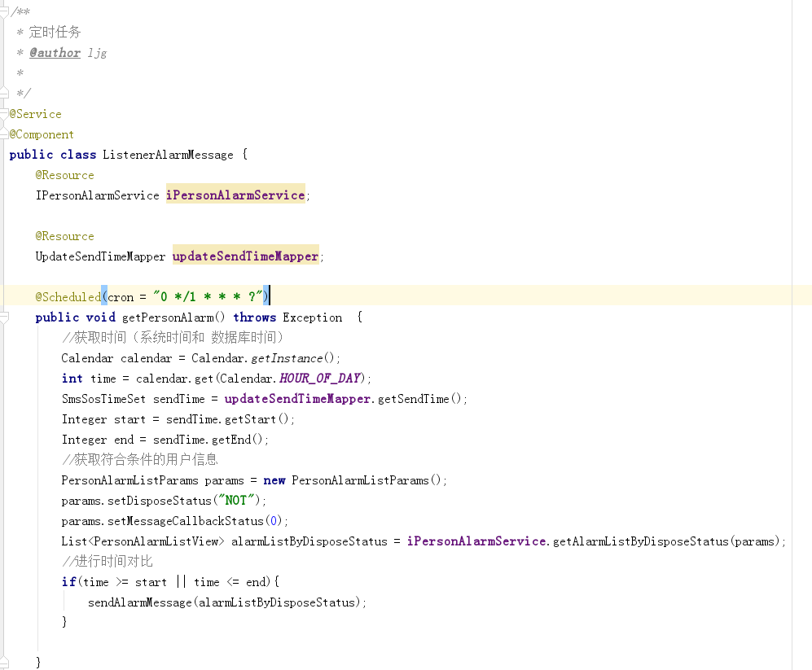Screen dimensions: 812x670
Task: Click iPersonAlarmService in the getAlarmListByDisposeStatus line
Action: pos(476,541)
